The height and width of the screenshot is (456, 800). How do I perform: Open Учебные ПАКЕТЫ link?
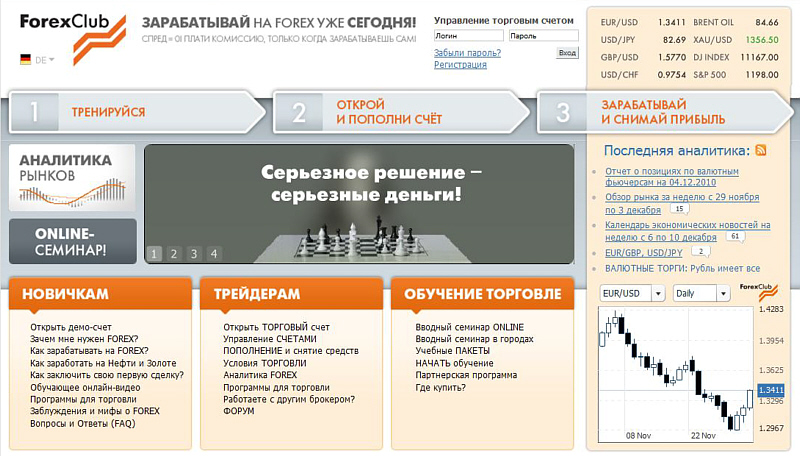pos(453,351)
